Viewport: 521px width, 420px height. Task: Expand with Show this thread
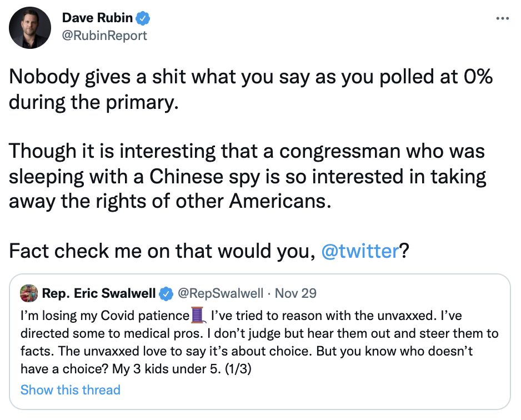click(71, 389)
